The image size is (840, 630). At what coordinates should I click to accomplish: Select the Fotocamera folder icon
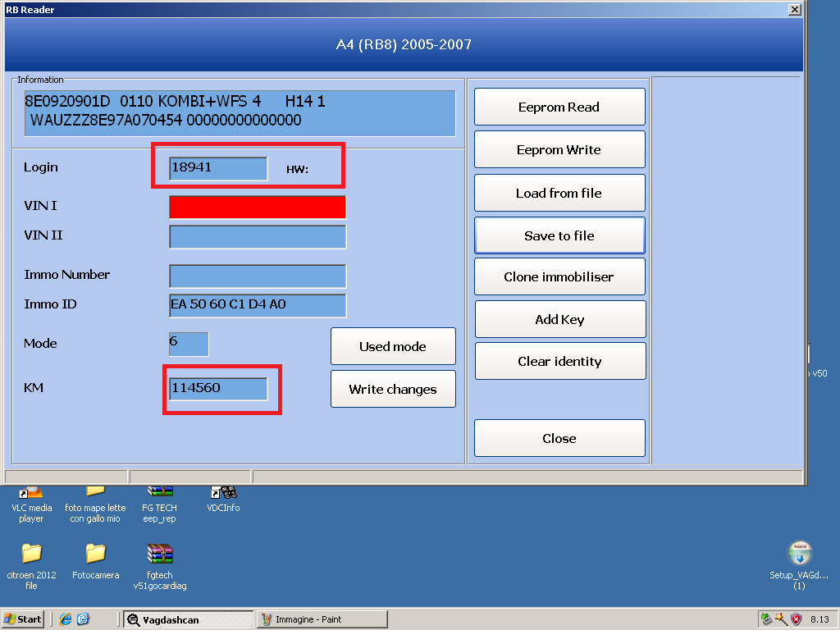tap(95, 555)
